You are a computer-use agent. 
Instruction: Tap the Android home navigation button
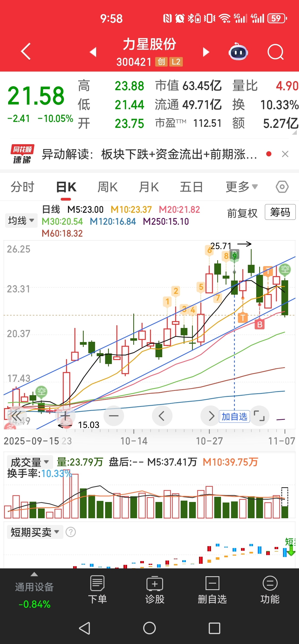pos(149,628)
